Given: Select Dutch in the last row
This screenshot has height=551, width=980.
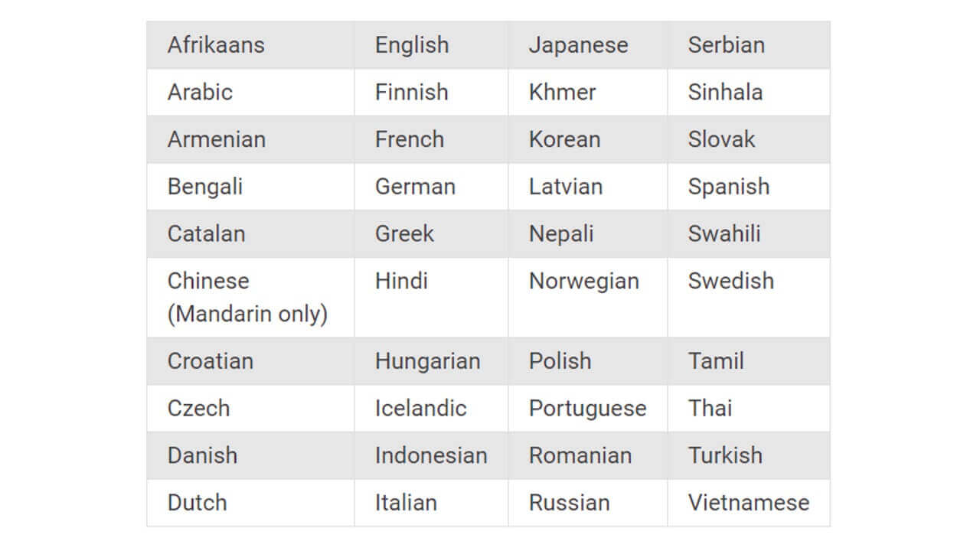Looking at the screenshot, I should click(x=198, y=503).
